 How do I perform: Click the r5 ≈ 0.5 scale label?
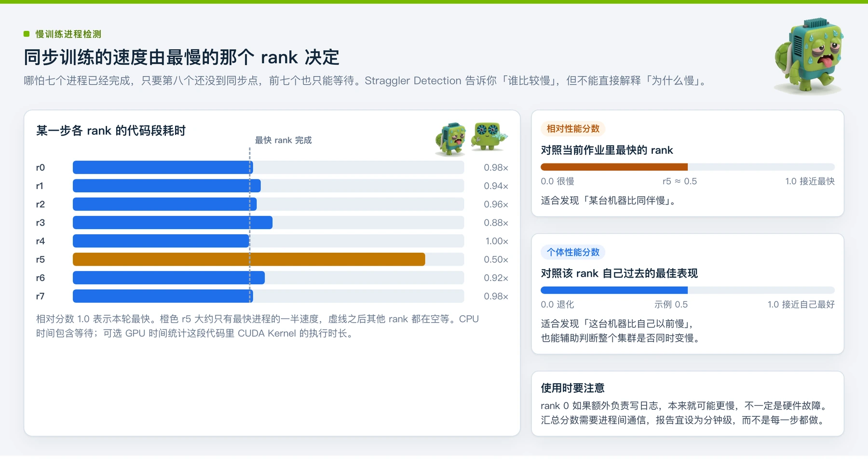(x=680, y=181)
